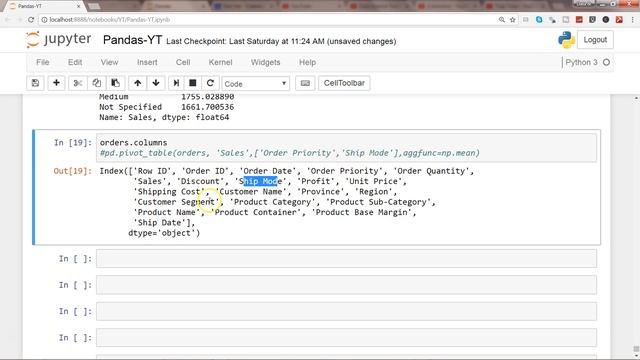Click first empty cell below output
Image resolution: width=640 pixels, height=360 pixels.
coord(346,258)
